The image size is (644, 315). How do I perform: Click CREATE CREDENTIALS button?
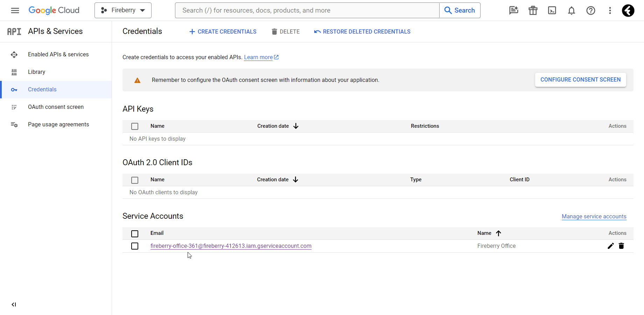pyautogui.click(x=223, y=32)
